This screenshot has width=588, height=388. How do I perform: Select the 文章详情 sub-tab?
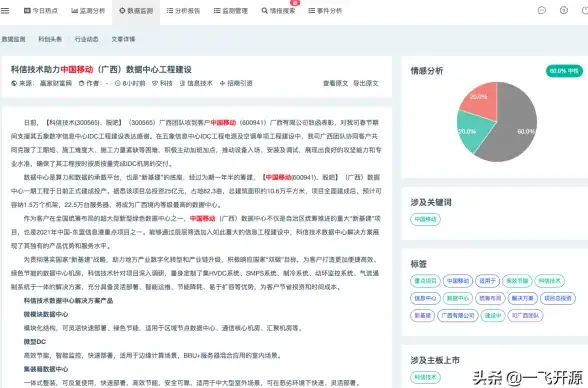123,39
